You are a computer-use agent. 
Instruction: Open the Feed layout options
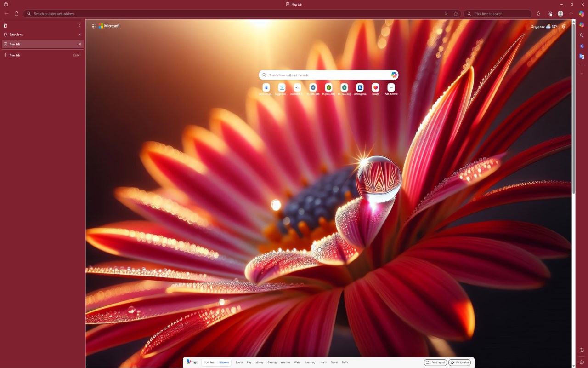point(435,362)
